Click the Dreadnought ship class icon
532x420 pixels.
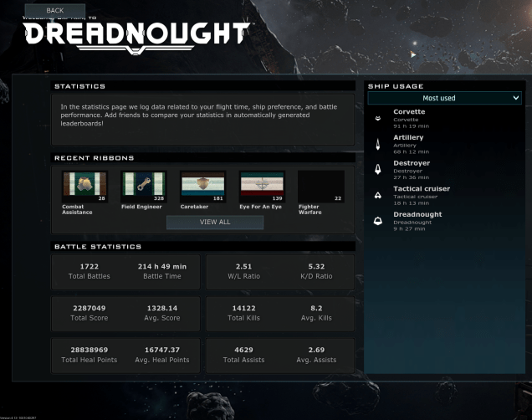[x=378, y=221]
